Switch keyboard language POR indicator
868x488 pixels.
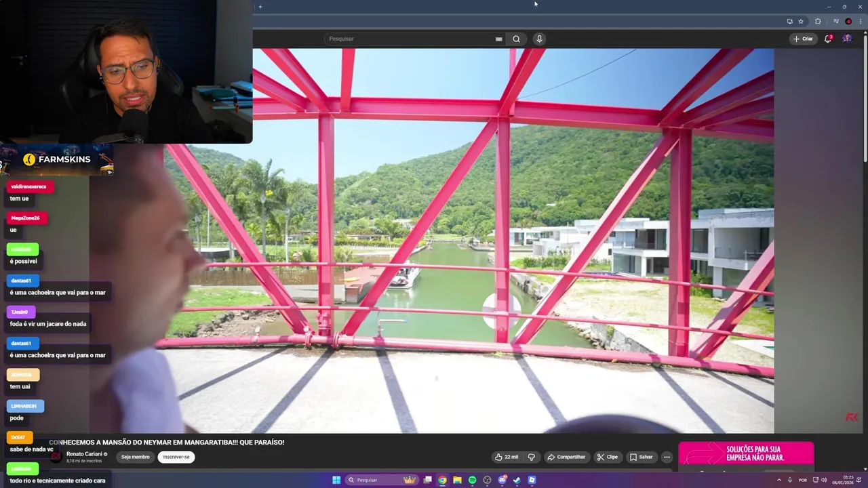(803, 480)
